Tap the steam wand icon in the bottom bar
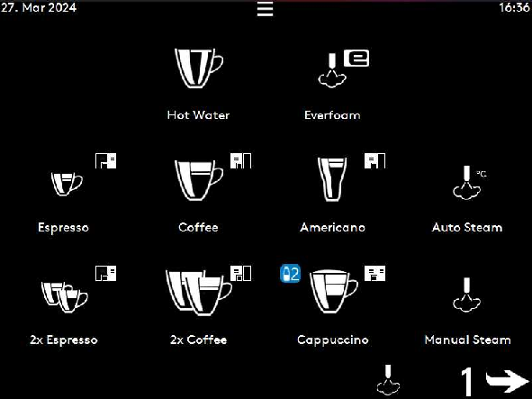The width and height of the screenshot is (532, 399). [388, 380]
